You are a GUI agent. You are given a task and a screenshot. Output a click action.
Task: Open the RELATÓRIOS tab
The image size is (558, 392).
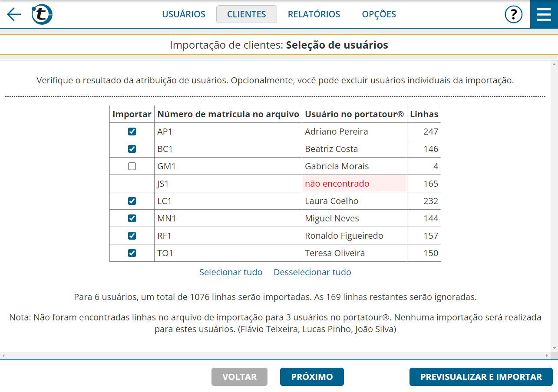point(314,14)
